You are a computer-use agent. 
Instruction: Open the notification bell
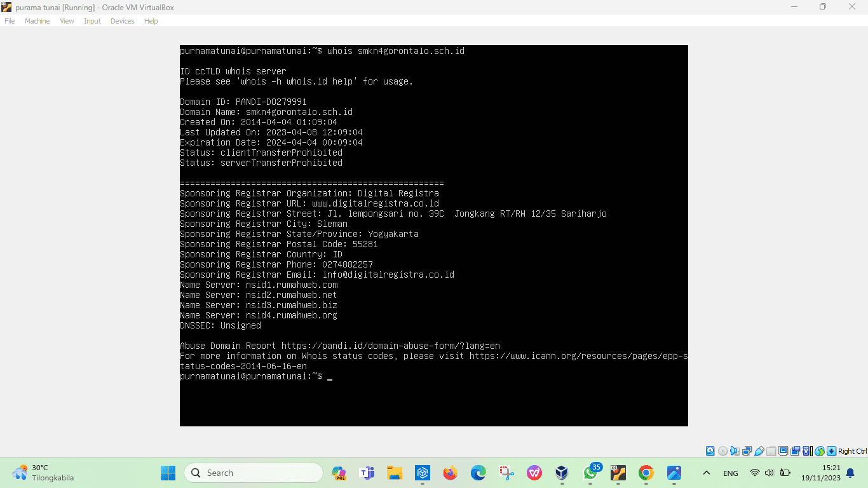click(850, 473)
